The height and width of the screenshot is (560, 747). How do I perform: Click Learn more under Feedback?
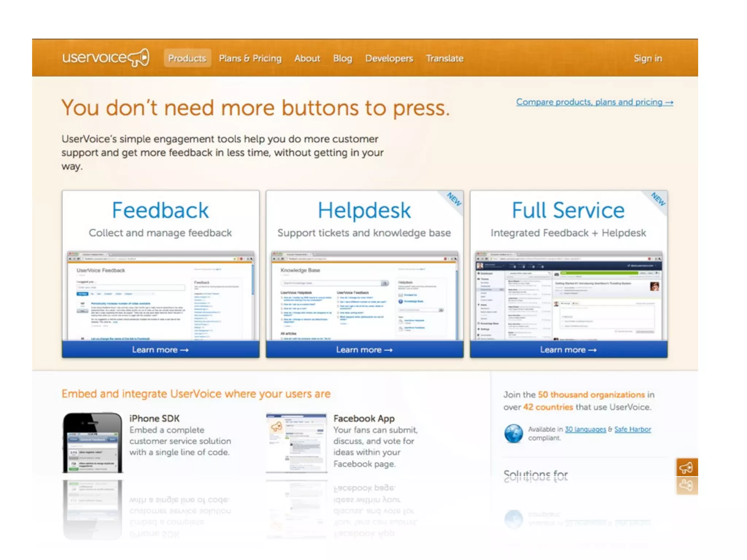[160, 350]
